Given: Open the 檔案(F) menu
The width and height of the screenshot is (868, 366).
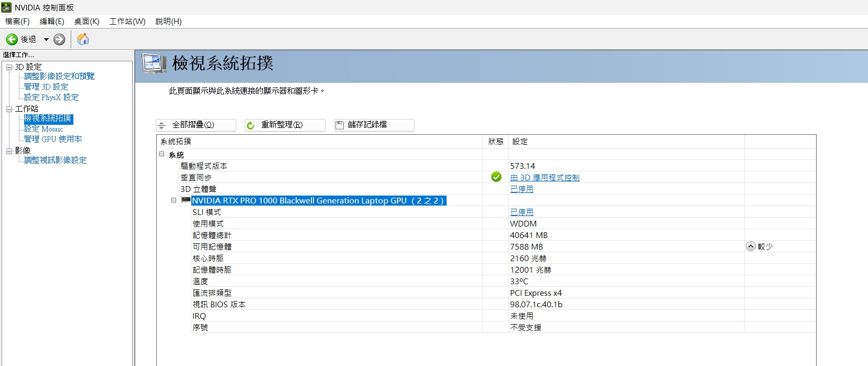Looking at the screenshot, I should 17,21.
